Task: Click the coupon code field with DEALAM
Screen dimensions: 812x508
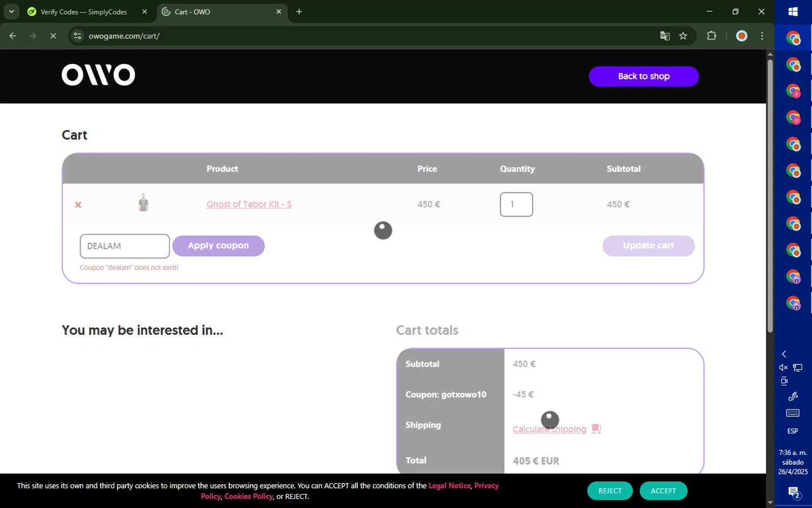Action: pos(125,246)
